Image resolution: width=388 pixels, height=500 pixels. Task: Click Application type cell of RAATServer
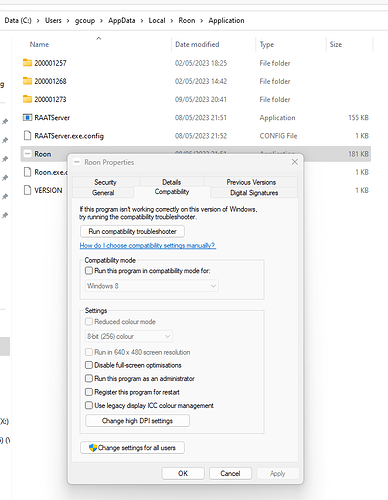point(277,117)
